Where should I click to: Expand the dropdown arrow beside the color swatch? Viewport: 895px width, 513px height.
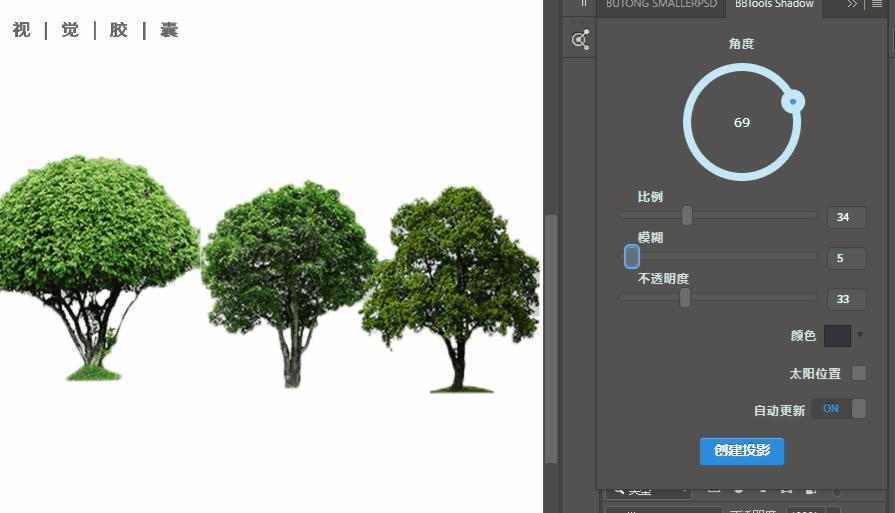(x=860, y=335)
